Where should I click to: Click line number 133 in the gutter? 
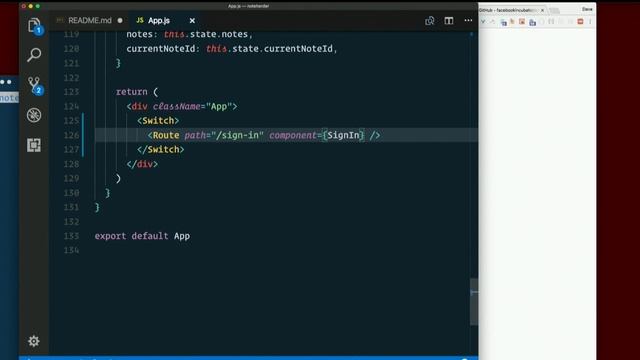71,236
